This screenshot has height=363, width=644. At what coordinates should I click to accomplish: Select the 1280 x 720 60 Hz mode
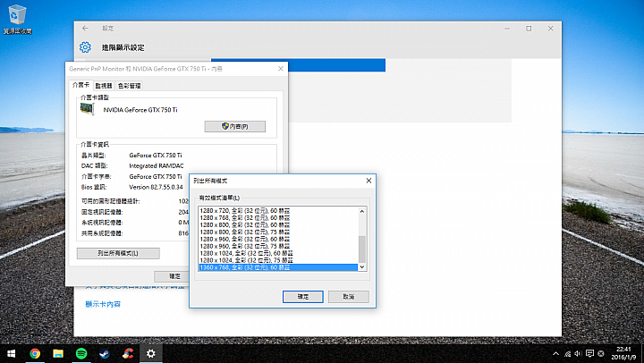(278, 211)
